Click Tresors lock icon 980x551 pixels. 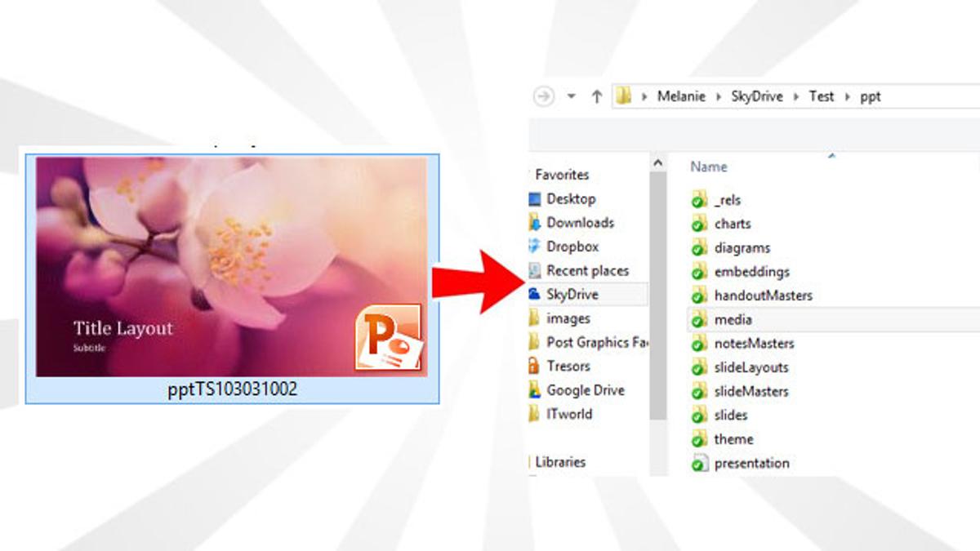(x=535, y=366)
